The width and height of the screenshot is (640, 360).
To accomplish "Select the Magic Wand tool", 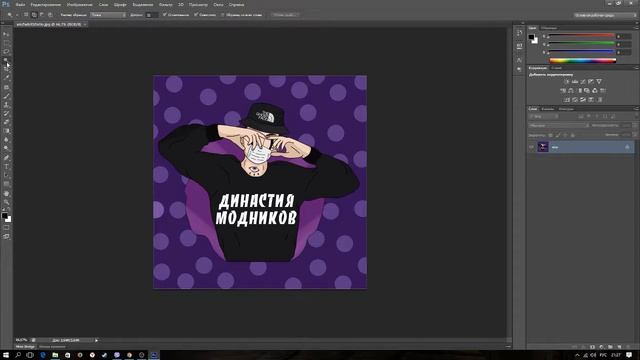I will (x=6, y=60).
